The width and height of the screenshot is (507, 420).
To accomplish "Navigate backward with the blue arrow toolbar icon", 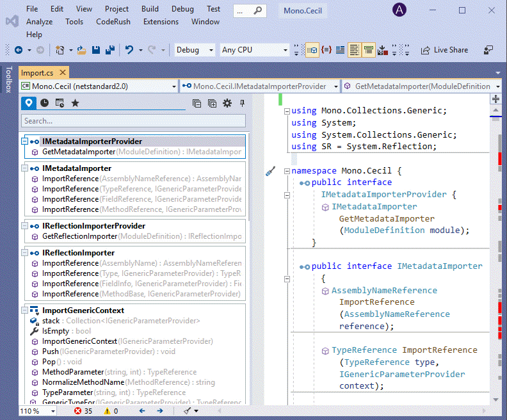I will tap(19, 50).
